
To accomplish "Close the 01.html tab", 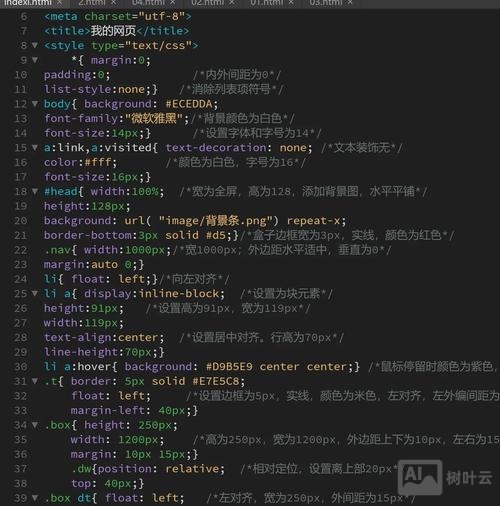I will tap(291, 3).
